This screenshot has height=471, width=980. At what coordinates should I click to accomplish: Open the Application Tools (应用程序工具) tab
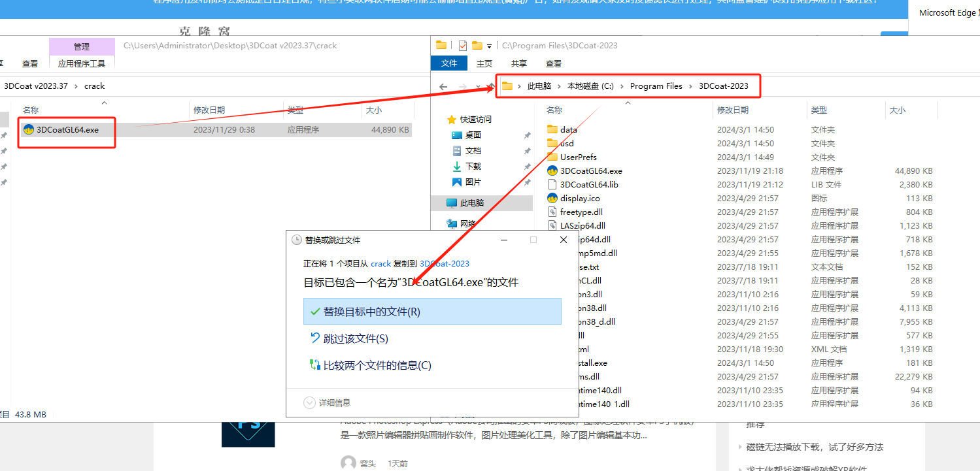(x=82, y=63)
